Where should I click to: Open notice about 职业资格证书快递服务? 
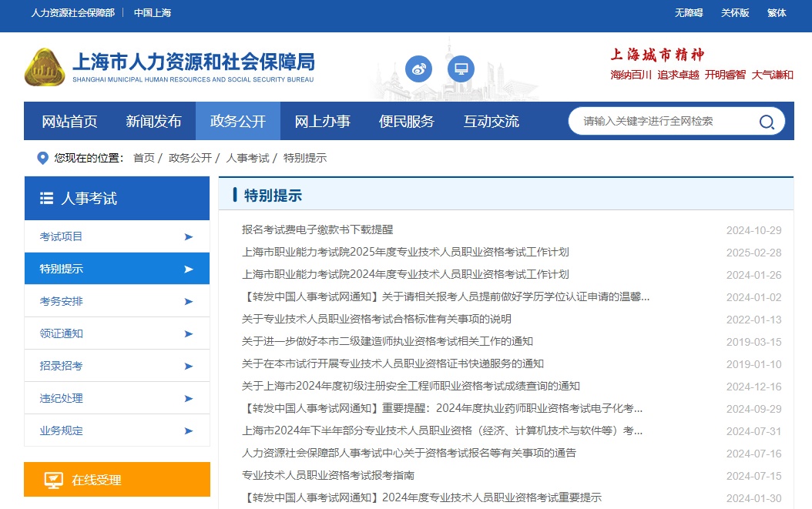tap(393, 363)
